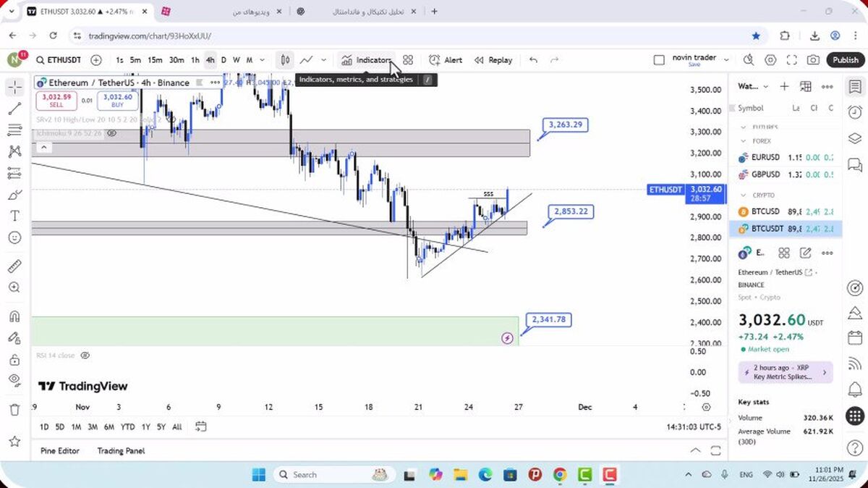Hide all drawings with eye icon

(14, 380)
